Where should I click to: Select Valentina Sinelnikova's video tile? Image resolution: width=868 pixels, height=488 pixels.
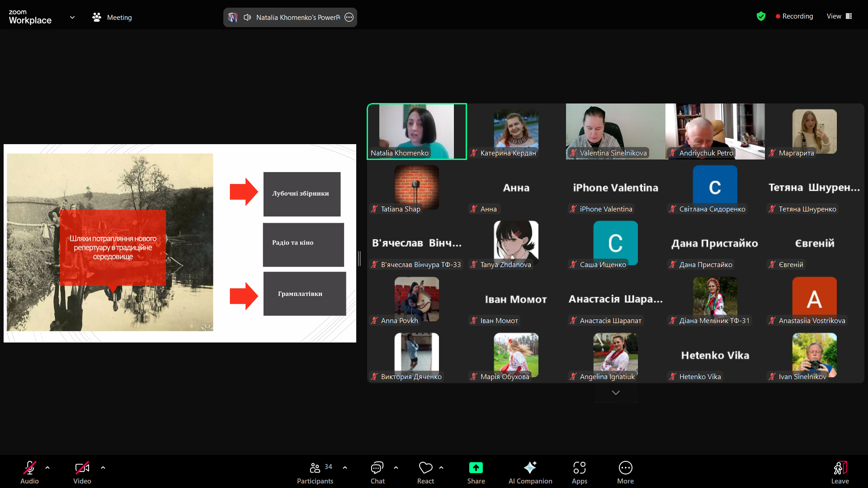coord(615,131)
